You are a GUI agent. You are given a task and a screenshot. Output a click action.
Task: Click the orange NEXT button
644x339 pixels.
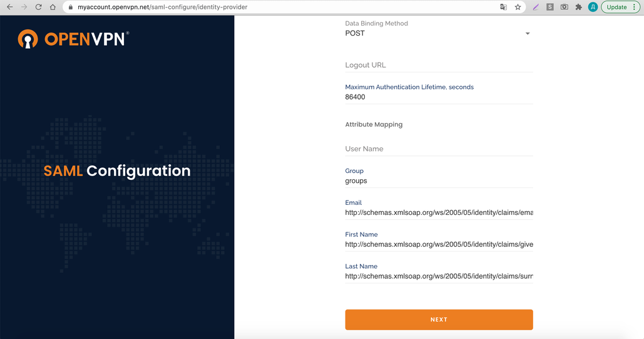click(x=439, y=320)
